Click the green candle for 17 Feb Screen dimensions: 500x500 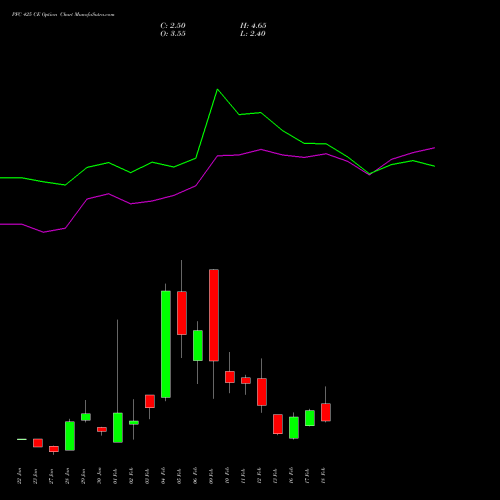pos(310,418)
